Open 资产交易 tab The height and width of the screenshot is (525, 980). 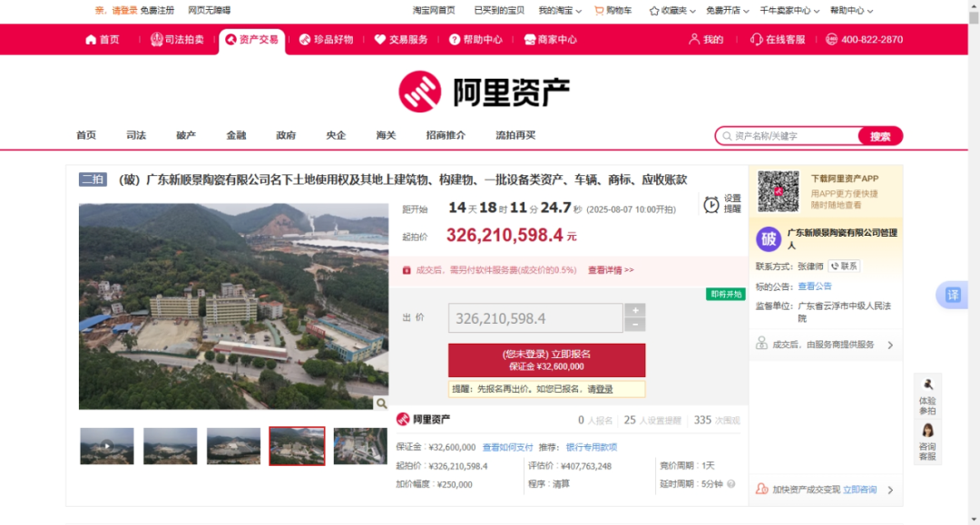coord(252,40)
